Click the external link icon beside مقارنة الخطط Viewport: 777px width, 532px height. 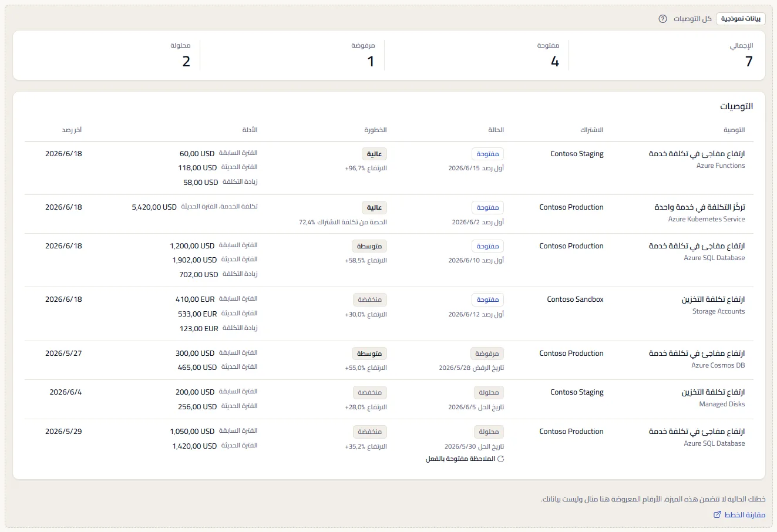(x=717, y=514)
